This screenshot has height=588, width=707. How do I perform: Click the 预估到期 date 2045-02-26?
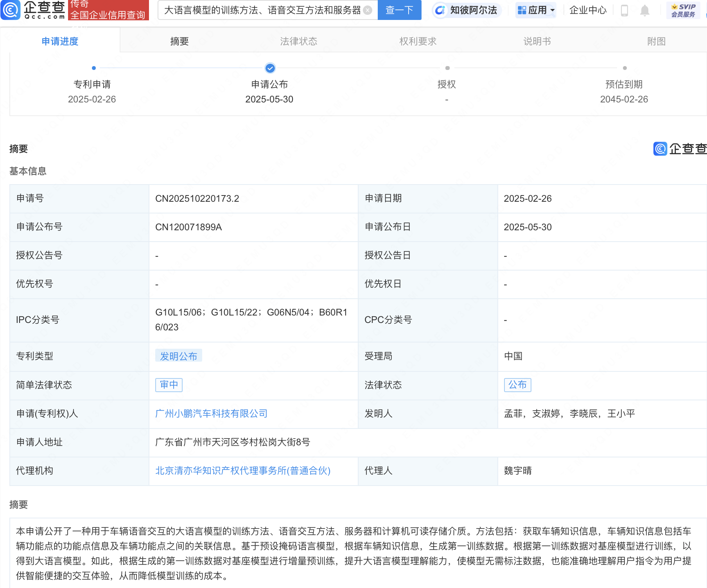coord(624,99)
